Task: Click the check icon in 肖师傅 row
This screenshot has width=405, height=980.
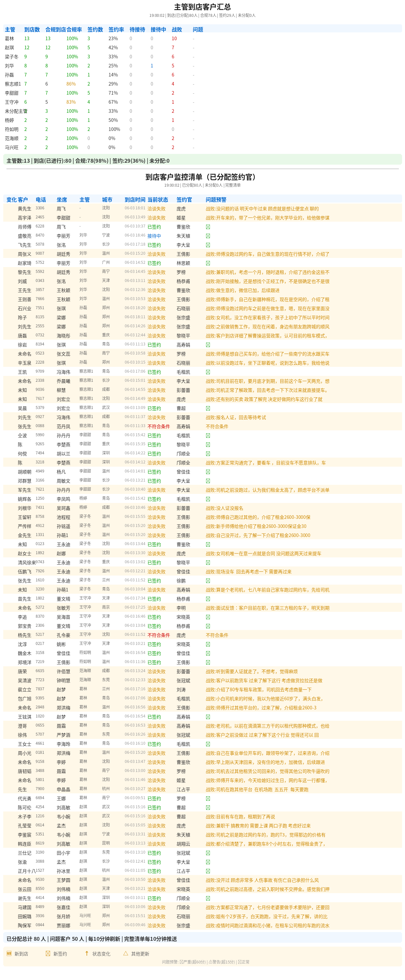Action: (x=208, y=227)
